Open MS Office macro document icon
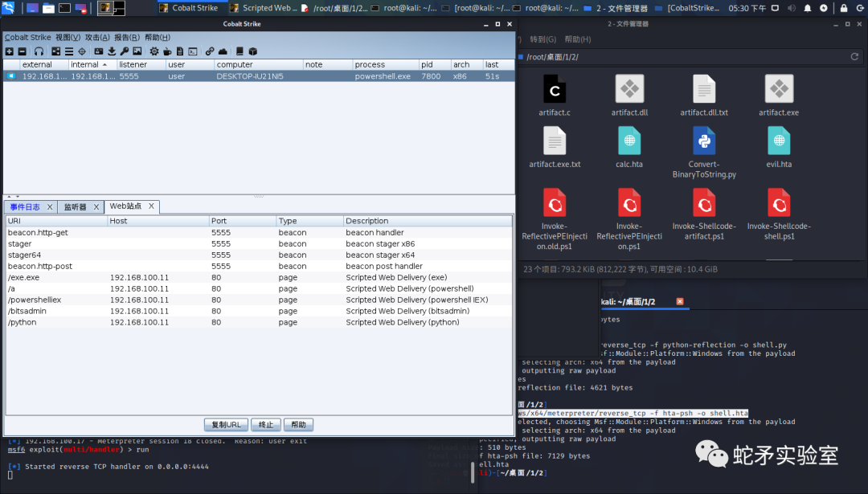The height and width of the screenshot is (494, 868). [x=180, y=51]
